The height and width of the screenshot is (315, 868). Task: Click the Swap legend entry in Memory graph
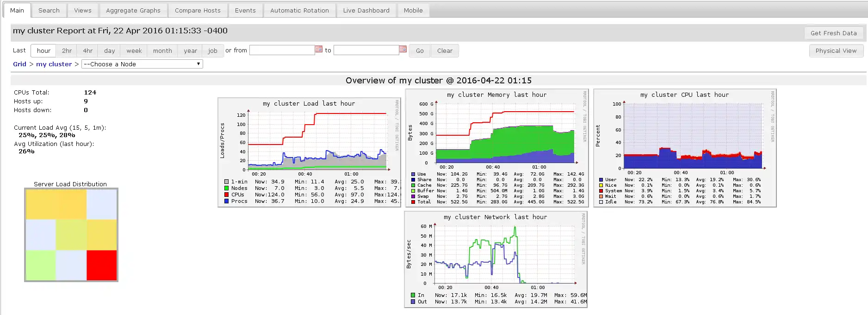tap(420, 196)
